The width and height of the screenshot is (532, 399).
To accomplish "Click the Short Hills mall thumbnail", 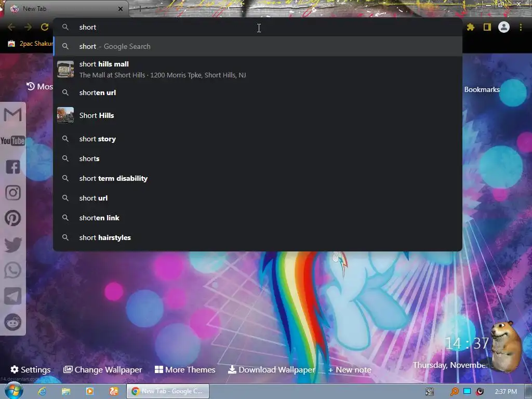I will point(65,69).
